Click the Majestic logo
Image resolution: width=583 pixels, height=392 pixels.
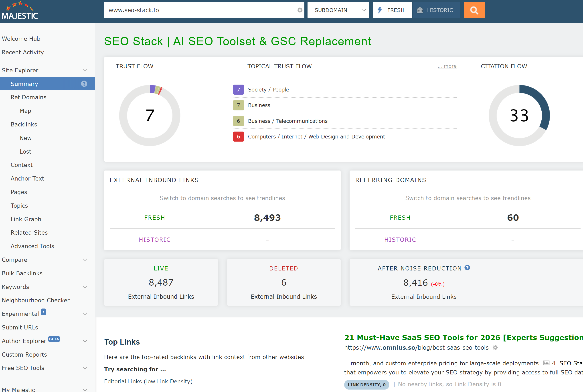click(20, 11)
